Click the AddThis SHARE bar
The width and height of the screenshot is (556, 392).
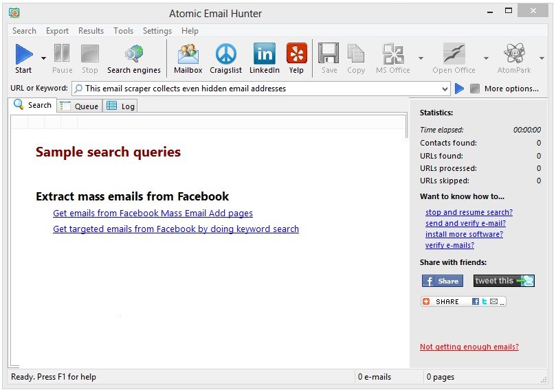(x=463, y=301)
